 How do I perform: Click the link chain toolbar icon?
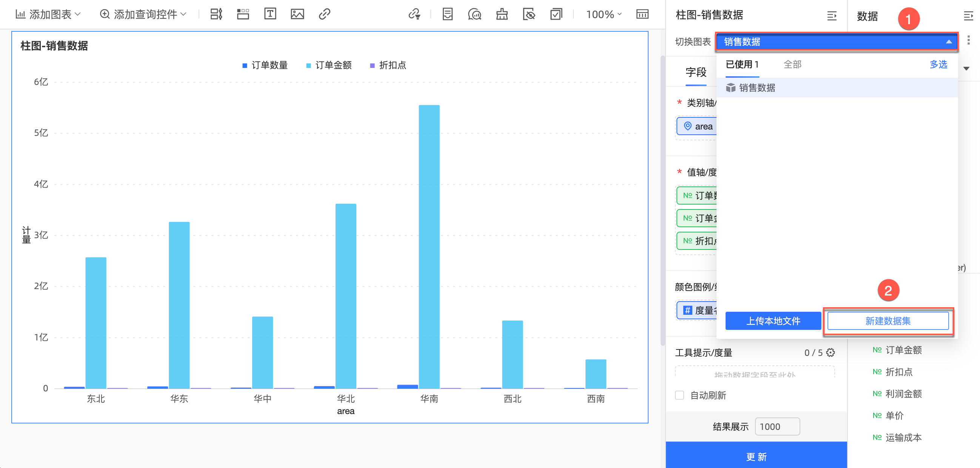324,14
